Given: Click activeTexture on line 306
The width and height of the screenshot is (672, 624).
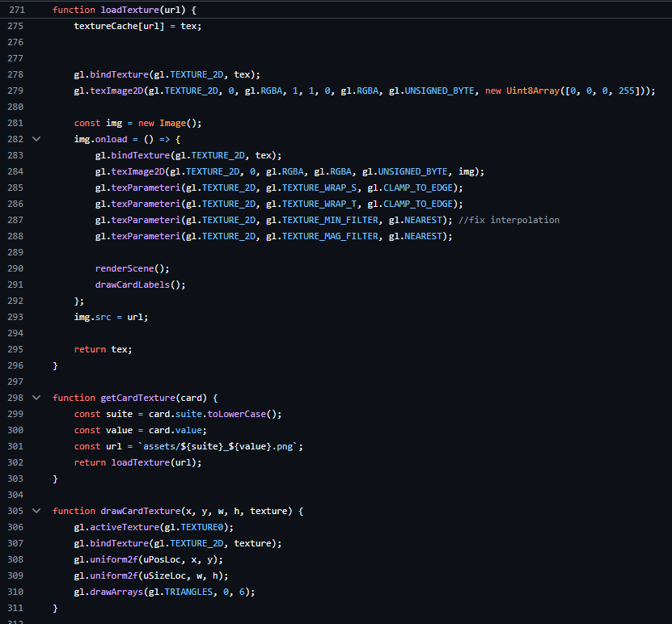Looking at the screenshot, I should click(125, 527).
